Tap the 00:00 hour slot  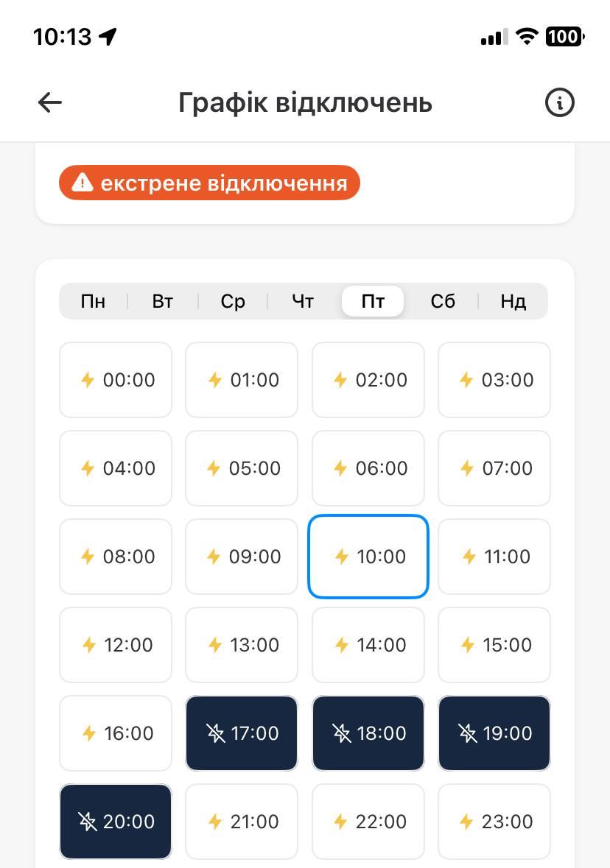(x=116, y=380)
